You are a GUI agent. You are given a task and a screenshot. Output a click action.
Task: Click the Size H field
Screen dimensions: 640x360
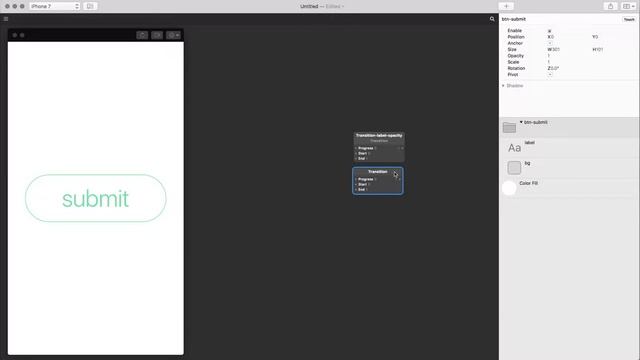point(598,49)
